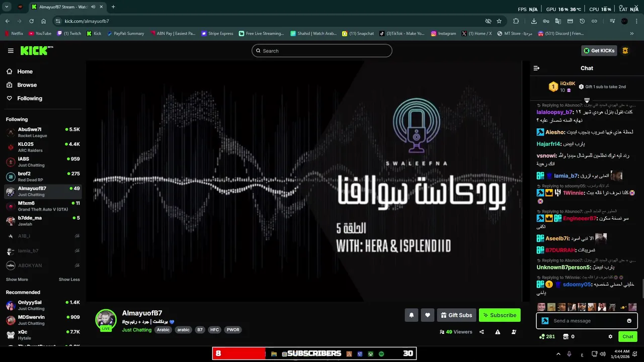The image size is (644, 362).
Task: Open offline channel ABOKYAN
Action: [x=43, y=265]
